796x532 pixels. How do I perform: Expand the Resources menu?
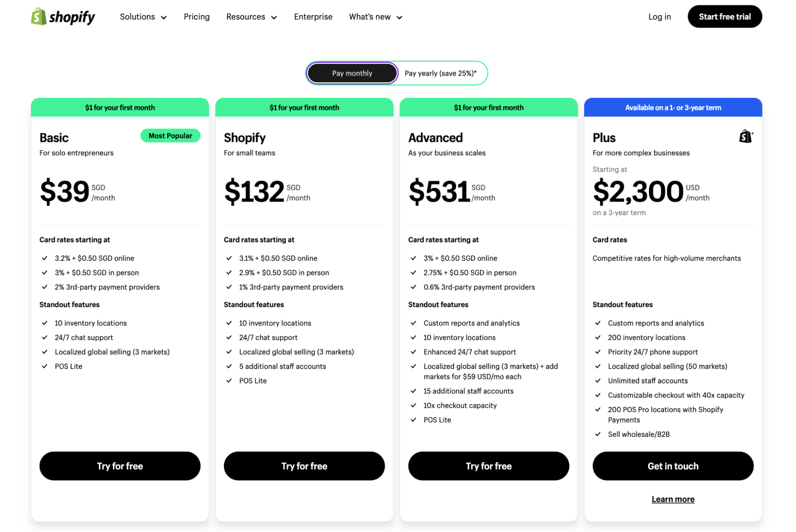click(x=246, y=17)
